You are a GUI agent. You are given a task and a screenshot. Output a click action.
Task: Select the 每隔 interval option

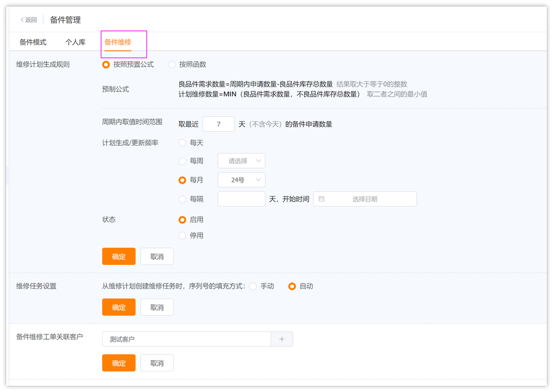191,199
